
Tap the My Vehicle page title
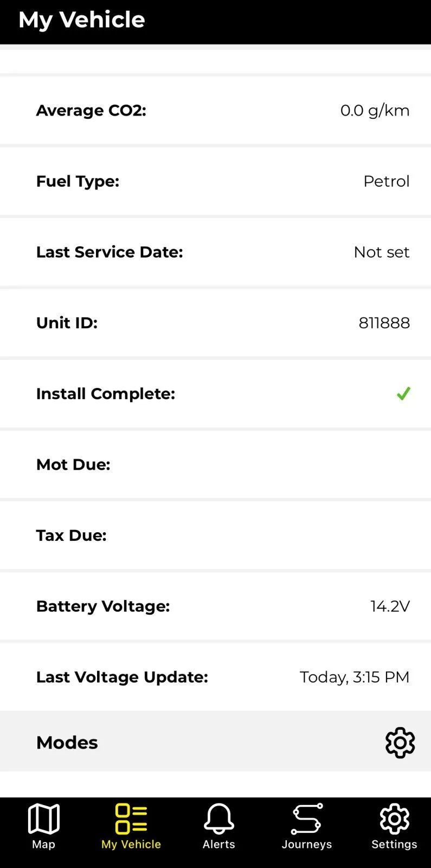(x=82, y=20)
